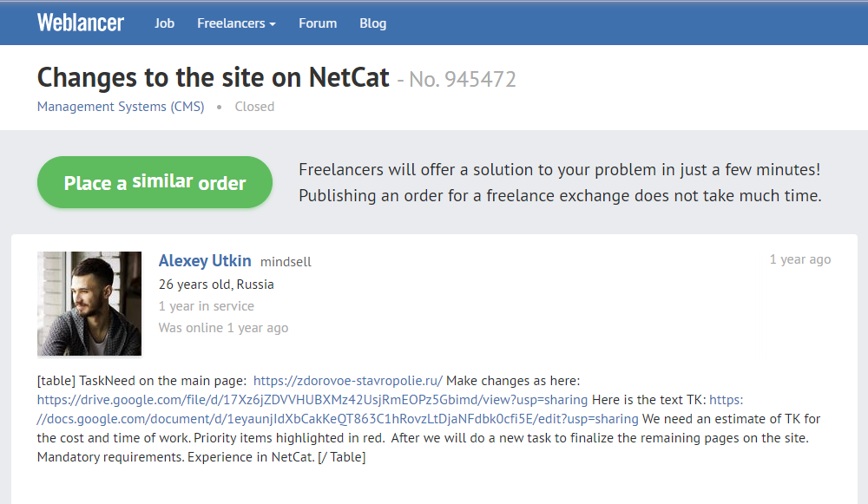Image resolution: width=868 pixels, height=504 pixels.
Task: Open Alexey Utkin's profile photo
Action: (89, 304)
